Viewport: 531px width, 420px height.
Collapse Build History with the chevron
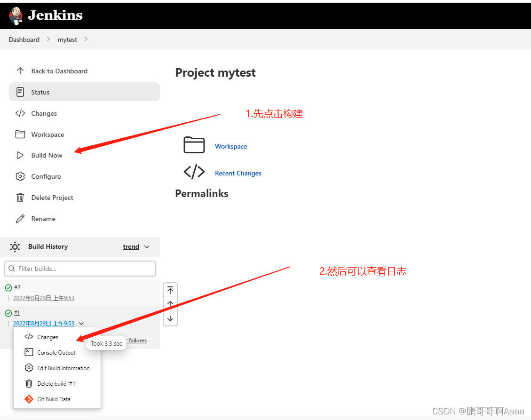(x=147, y=247)
